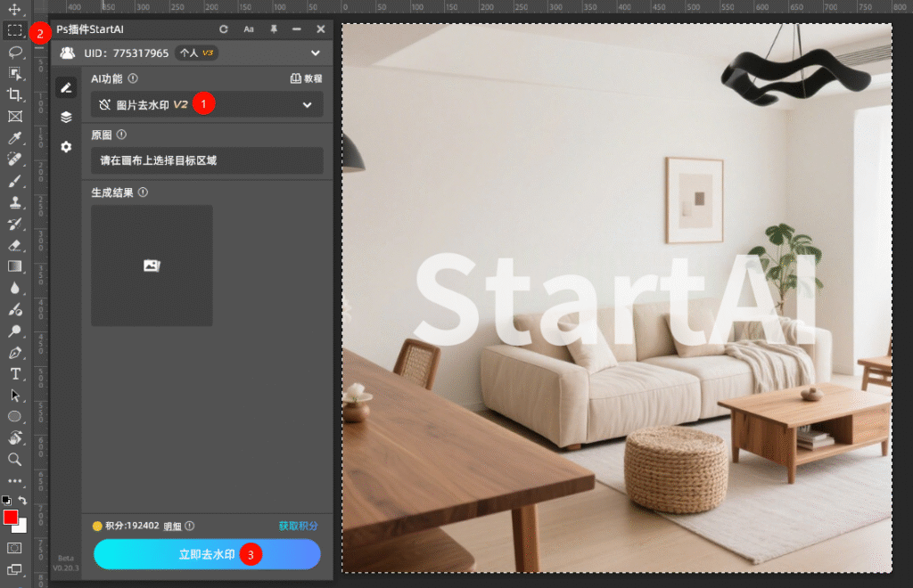Choose the Horizontal Type tool
Screen dimensions: 913x588
click(x=15, y=373)
